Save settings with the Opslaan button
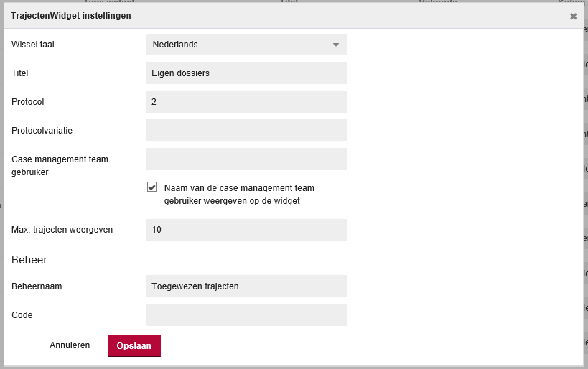 (134, 345)
